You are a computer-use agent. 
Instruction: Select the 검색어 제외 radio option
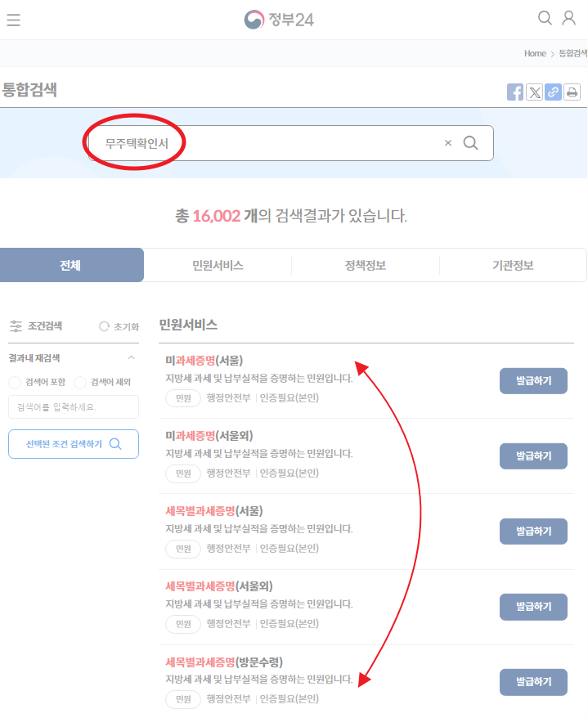click(80, 382)
